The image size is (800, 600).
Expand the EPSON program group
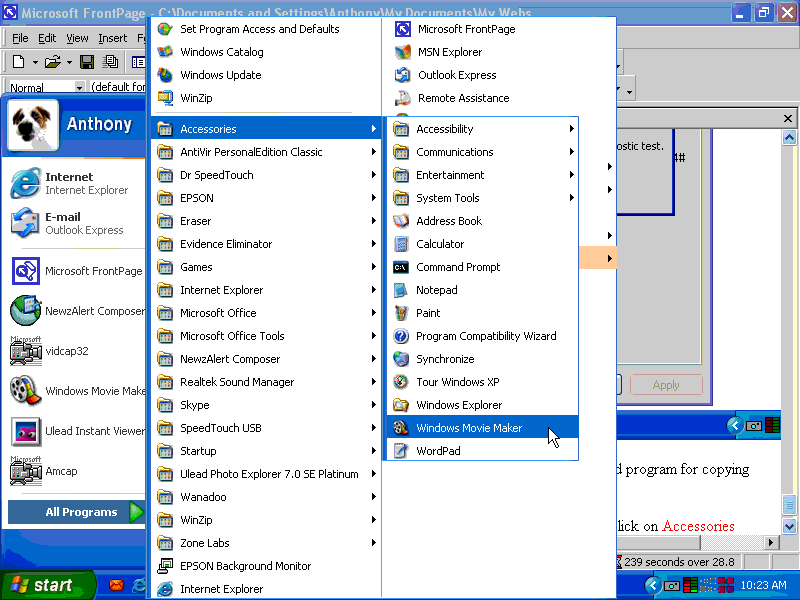(x=266, y=198)
